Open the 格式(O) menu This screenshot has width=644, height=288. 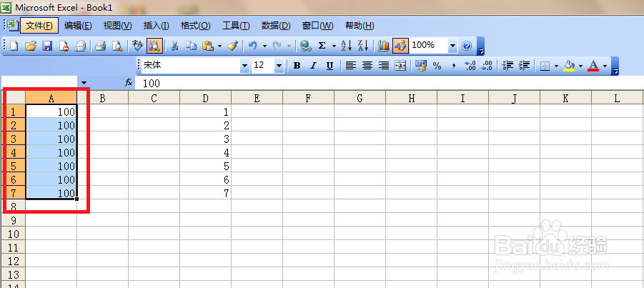tap(196, 26)
